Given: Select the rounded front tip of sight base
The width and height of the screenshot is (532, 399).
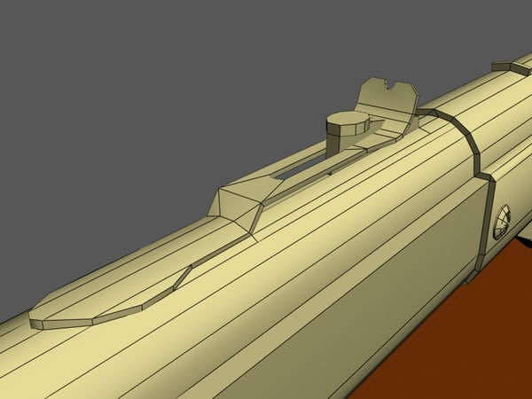Looking at the screenshot, I should (x=46, y=316).
